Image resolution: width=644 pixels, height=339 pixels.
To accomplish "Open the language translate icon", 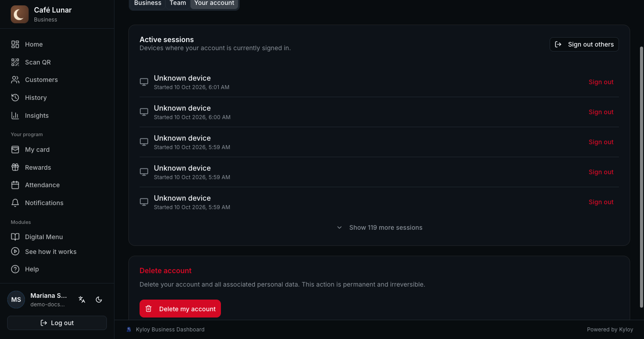I will click(x=82, y=300).
